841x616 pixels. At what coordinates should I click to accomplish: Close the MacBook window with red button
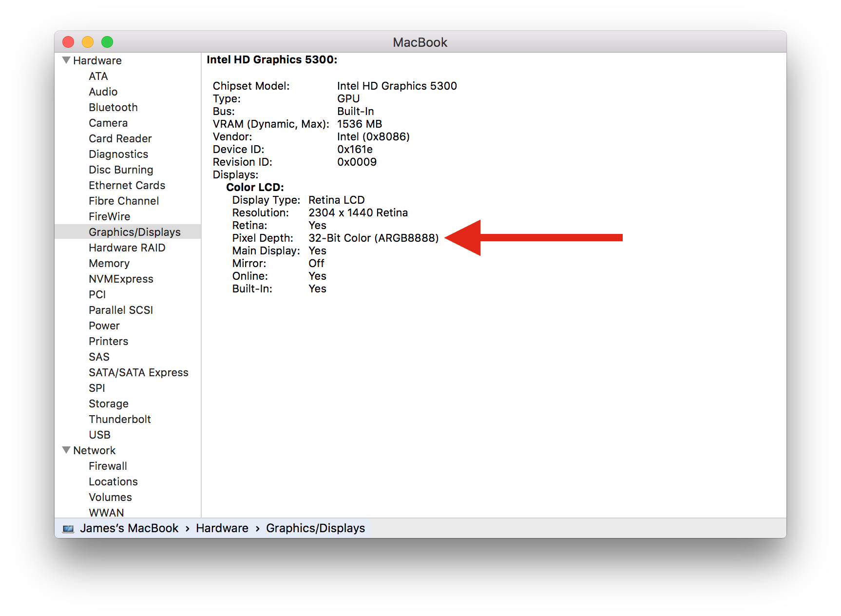[68, 42]
